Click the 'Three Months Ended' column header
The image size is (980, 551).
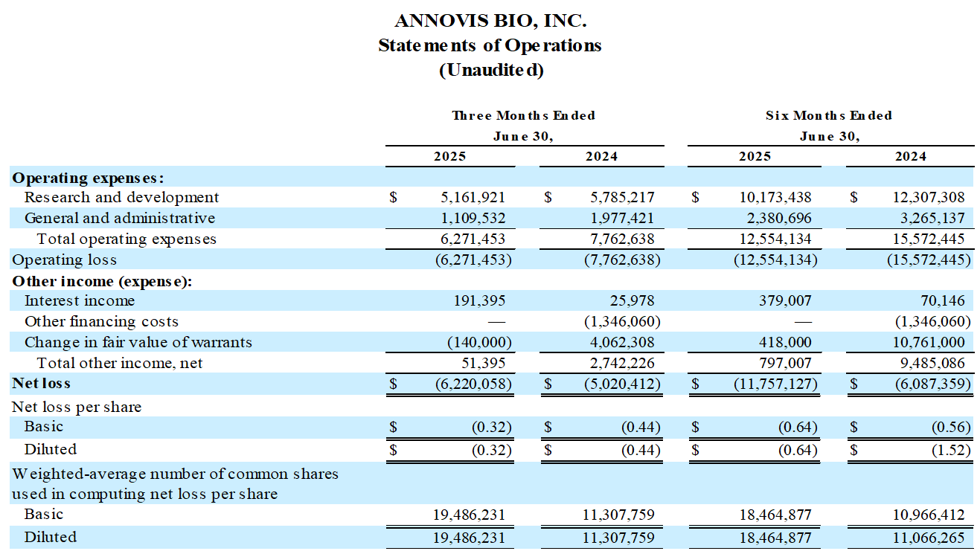pos(524,115)
